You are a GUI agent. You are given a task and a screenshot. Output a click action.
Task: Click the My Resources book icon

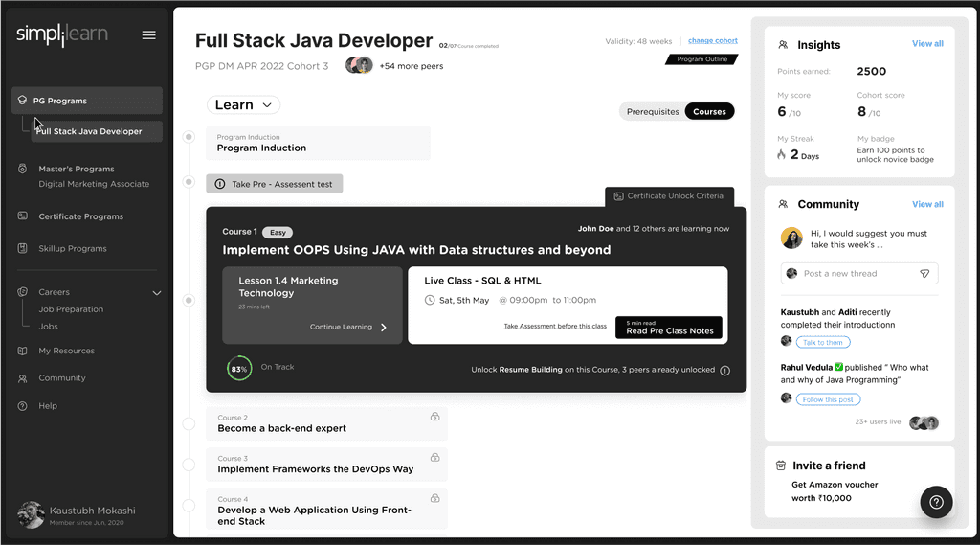click(x=23, y=351)
